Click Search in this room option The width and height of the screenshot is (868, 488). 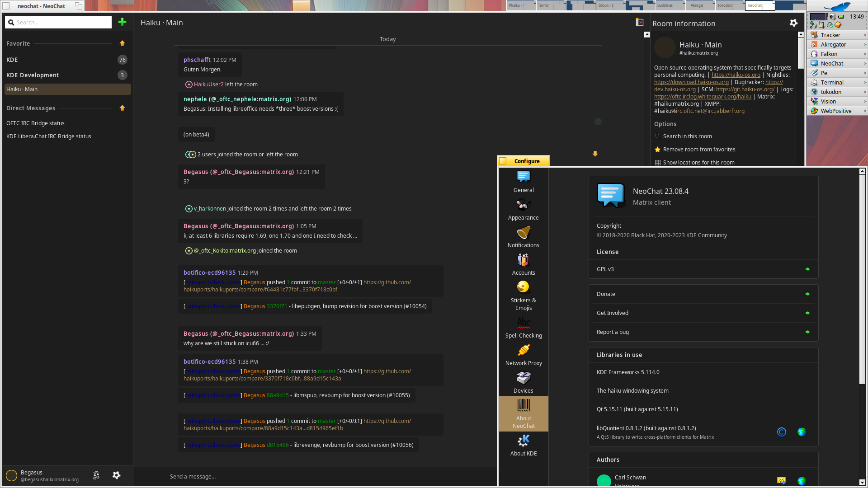pos(723,136)
